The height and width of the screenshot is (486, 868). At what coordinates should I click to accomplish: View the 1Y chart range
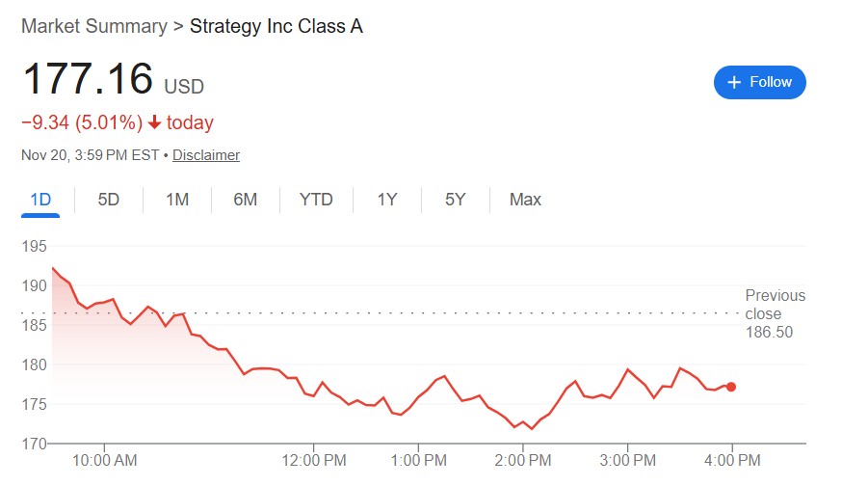click(x=386, y=200)
